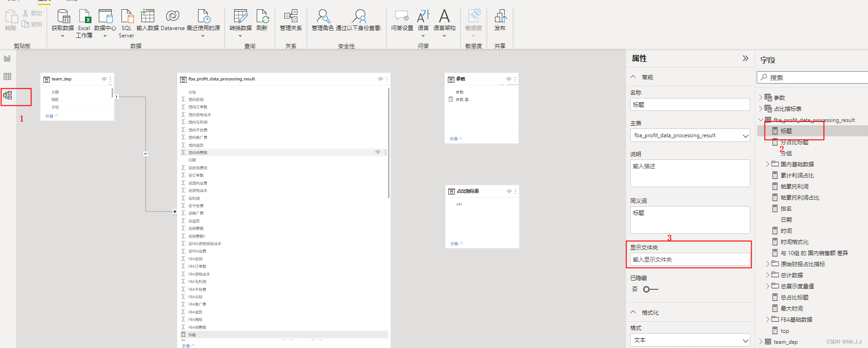This screenshot has width=868, height=348.
Task: Expand the 参数 table in fields list
Action: (761, 98)
